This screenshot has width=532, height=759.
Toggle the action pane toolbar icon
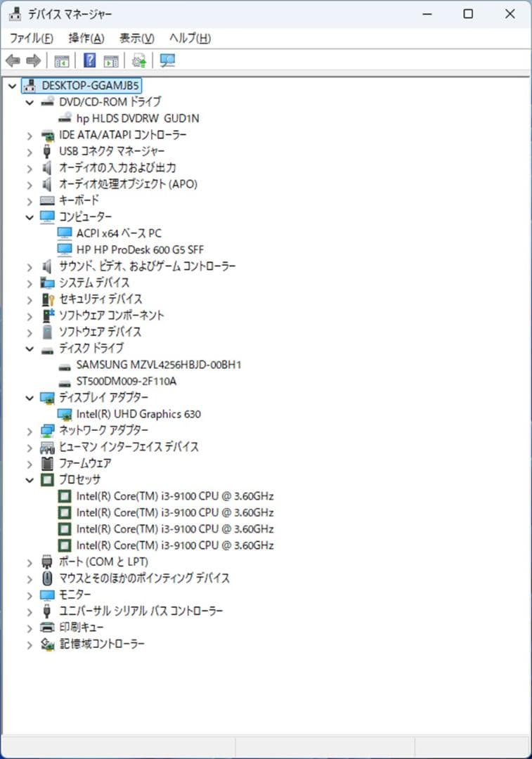111,61
